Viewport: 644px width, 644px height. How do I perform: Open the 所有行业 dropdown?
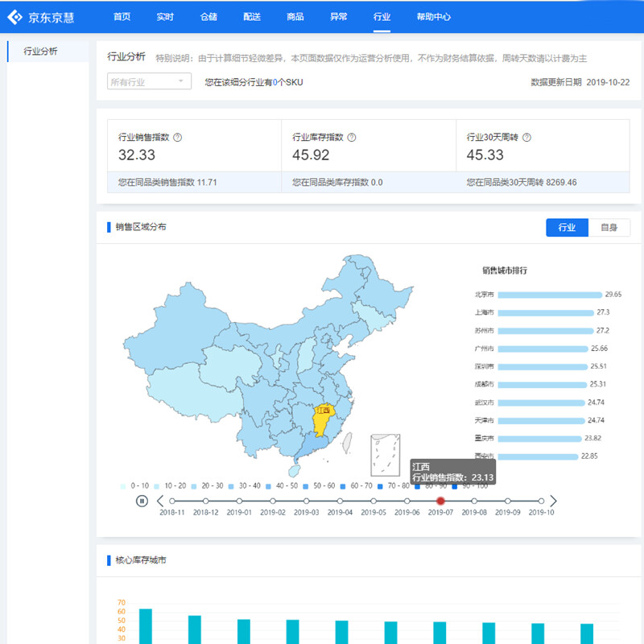(x=149, y=81)
